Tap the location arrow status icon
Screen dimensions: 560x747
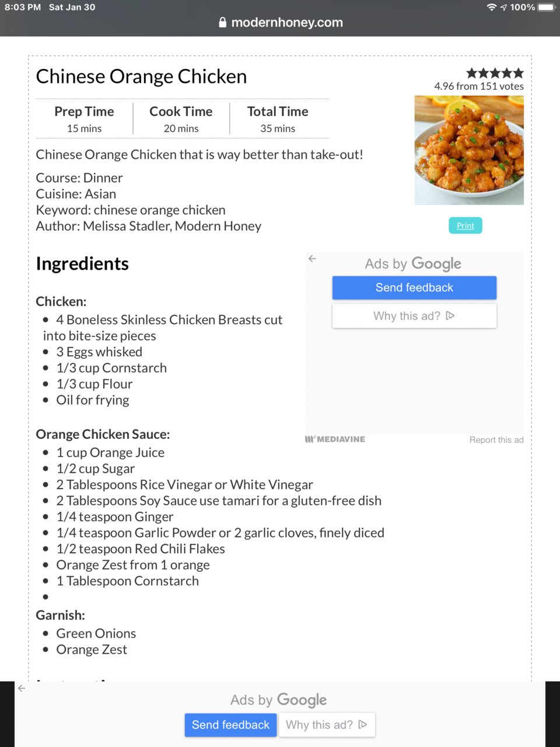tap(503, 7)
